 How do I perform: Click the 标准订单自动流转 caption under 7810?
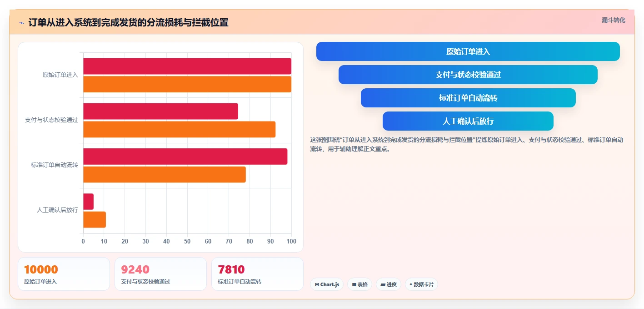pos(240,282)
